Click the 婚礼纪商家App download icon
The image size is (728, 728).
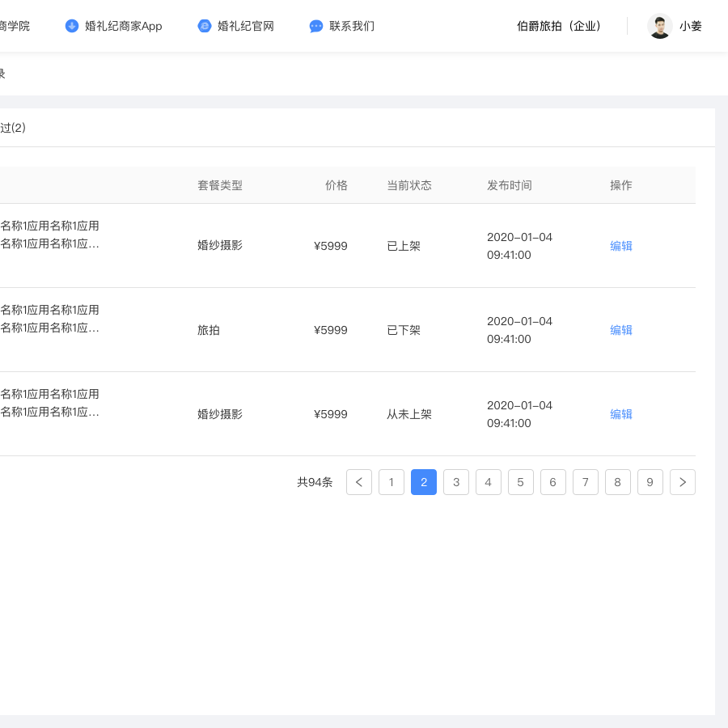[72, 26]
